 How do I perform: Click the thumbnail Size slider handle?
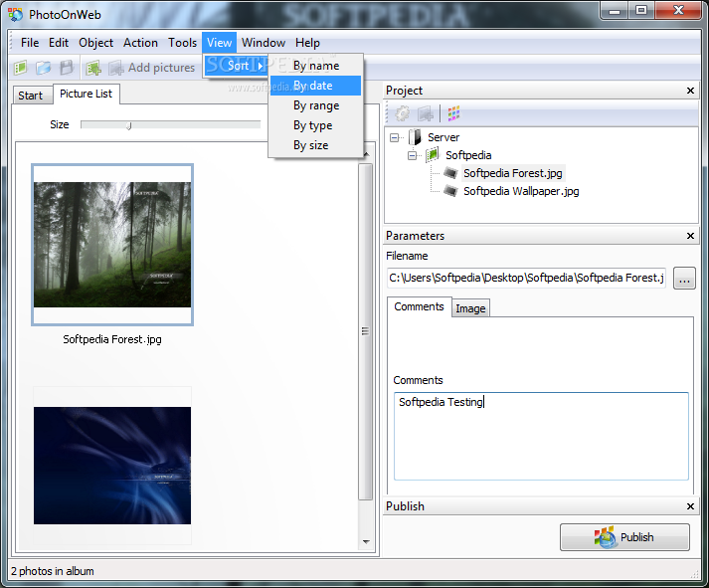pyautogui.click(x=129, y=125)
